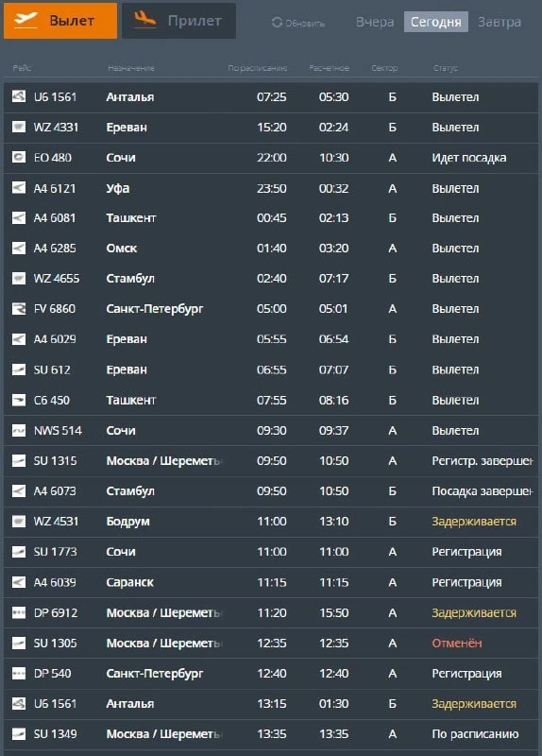Click airline icon next to EO 480

click(x=19, y=157)
